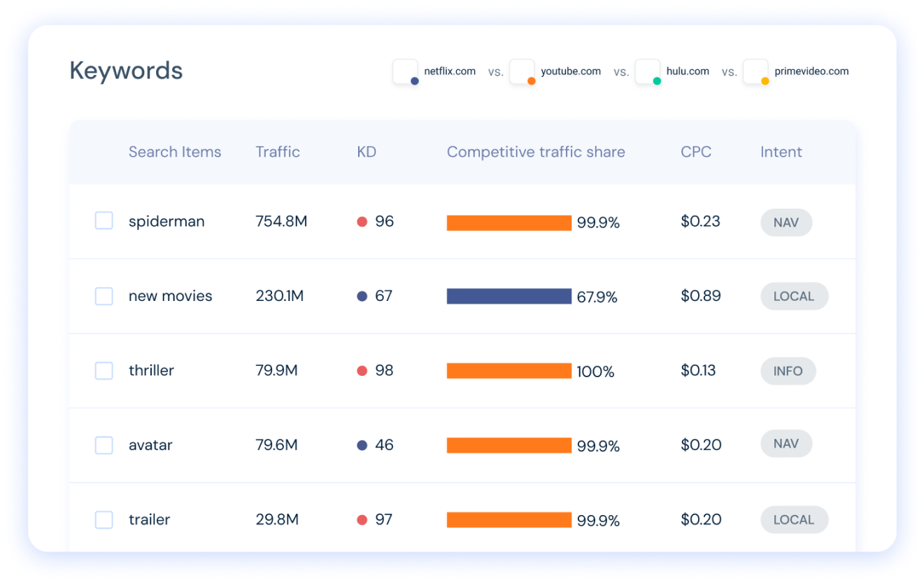The height and width of the screenshot is (583, 924).
Task: Click the red KD dot next to spiderman
Action: (362, 221)
